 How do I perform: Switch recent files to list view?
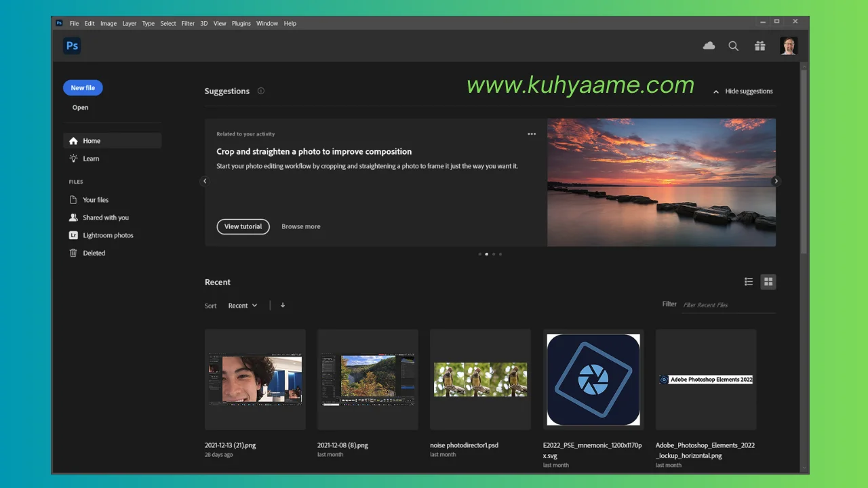click(x=749, y=282)
